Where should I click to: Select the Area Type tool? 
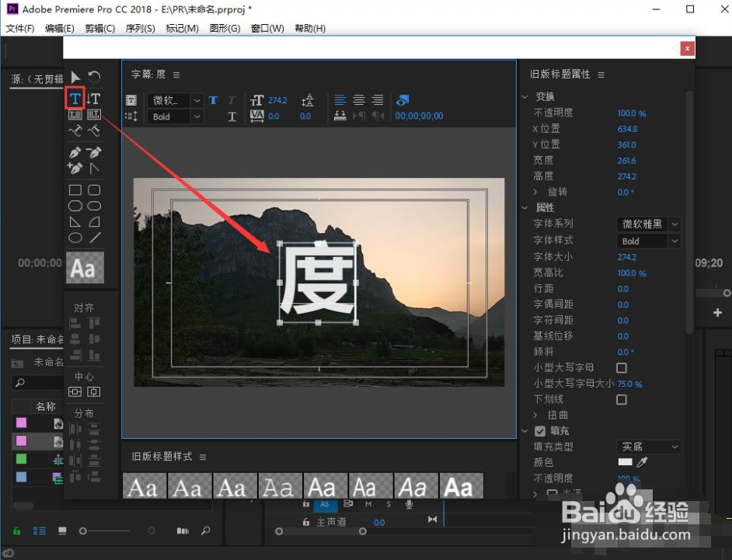tap(75, 115)
